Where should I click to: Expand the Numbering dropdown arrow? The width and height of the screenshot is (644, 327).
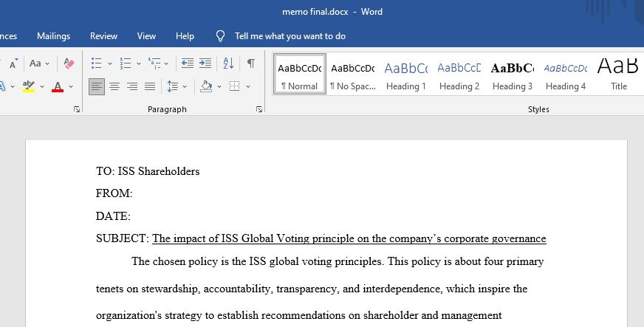138,63
